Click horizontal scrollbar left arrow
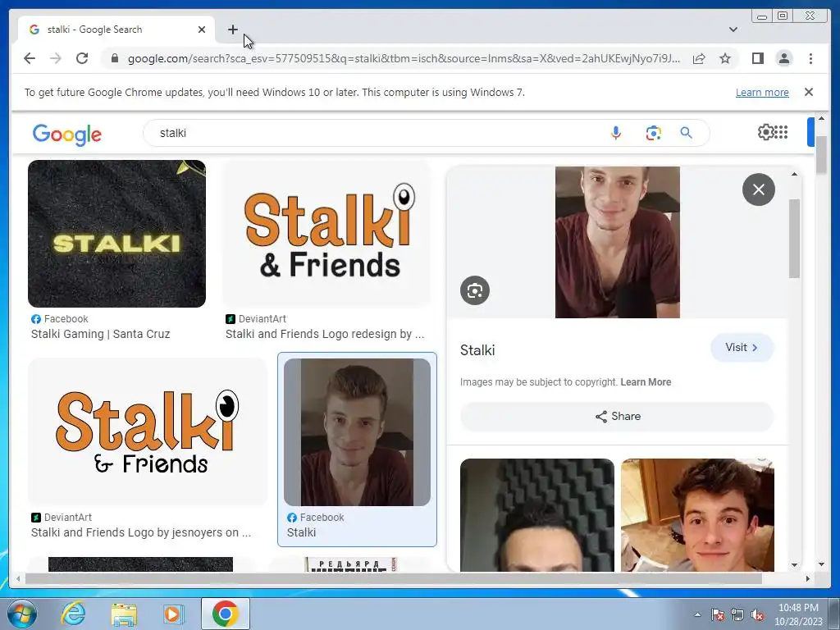Image resolution: width=840 pixels, height=630 pixels. click(18, 578)
